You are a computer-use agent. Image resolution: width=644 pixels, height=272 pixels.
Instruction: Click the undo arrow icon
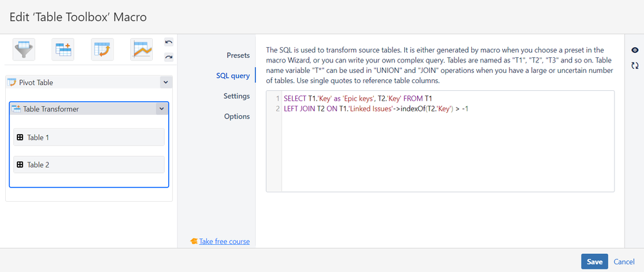tap(169, 43)
